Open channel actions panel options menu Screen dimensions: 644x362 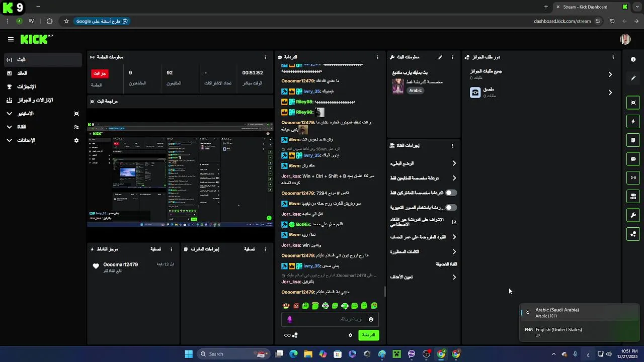pos(452,146)
